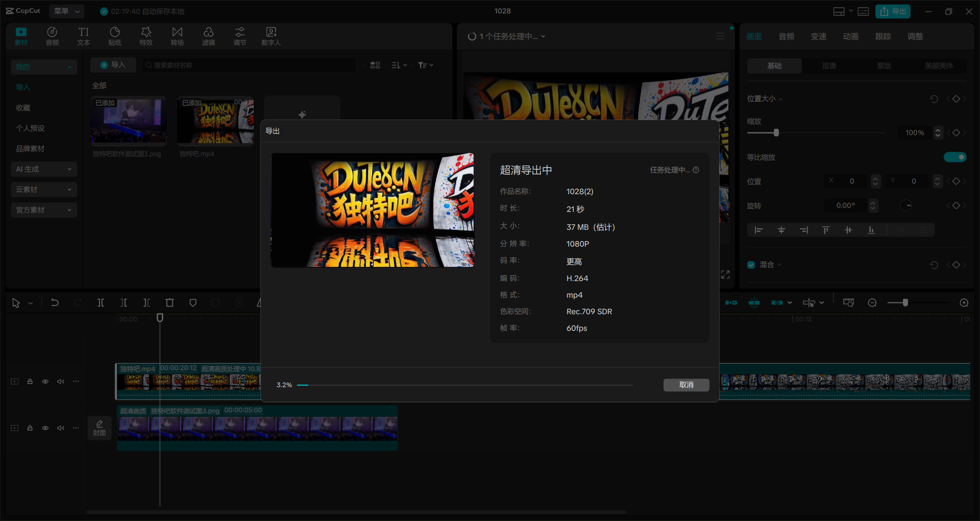Toggle the main track magnet icon
The height and width of the screenshot is (521, 980).
click(x=731, y=303)
